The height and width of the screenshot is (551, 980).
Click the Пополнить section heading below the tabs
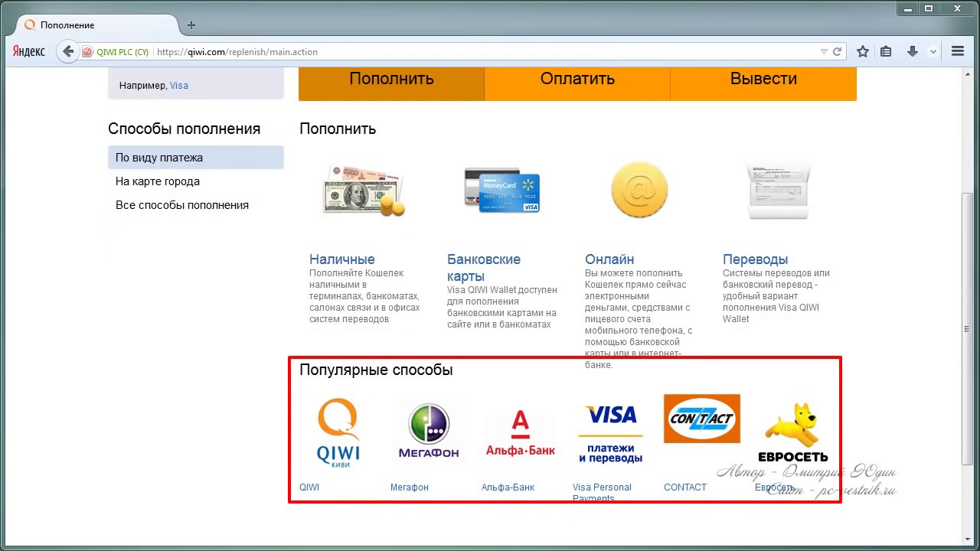338,129
